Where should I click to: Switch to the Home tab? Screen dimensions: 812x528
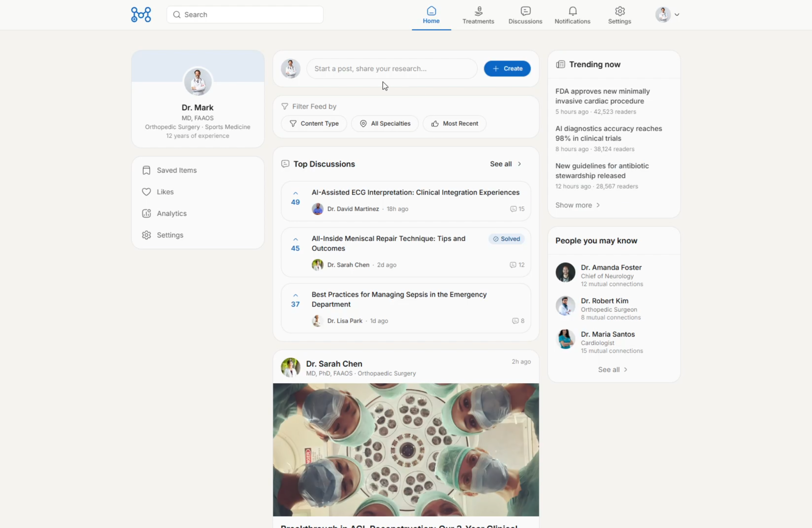click(x=431, y=15)
